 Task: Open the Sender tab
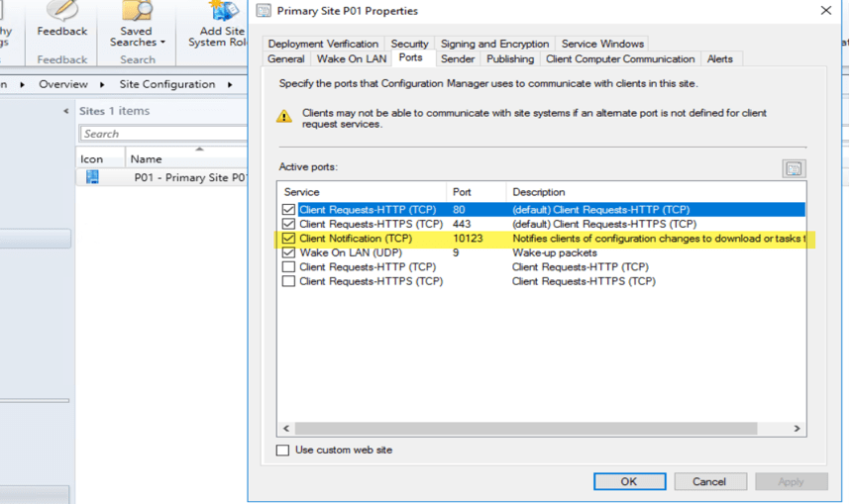(x=458, y=58)
